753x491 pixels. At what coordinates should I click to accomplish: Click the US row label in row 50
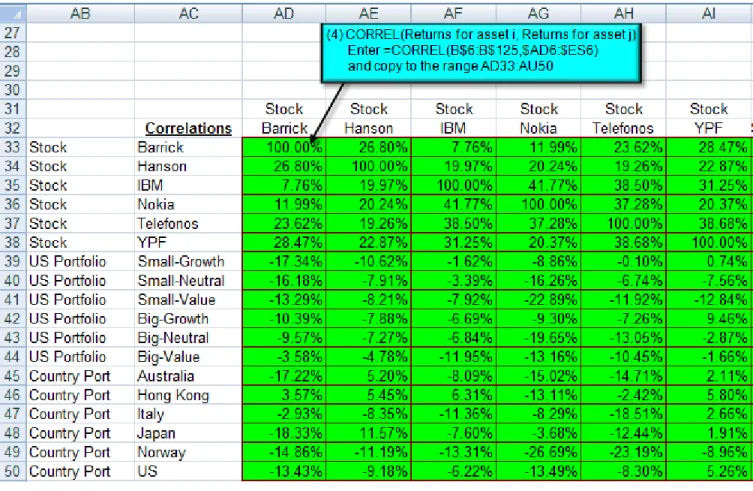(x=188, y=471)
